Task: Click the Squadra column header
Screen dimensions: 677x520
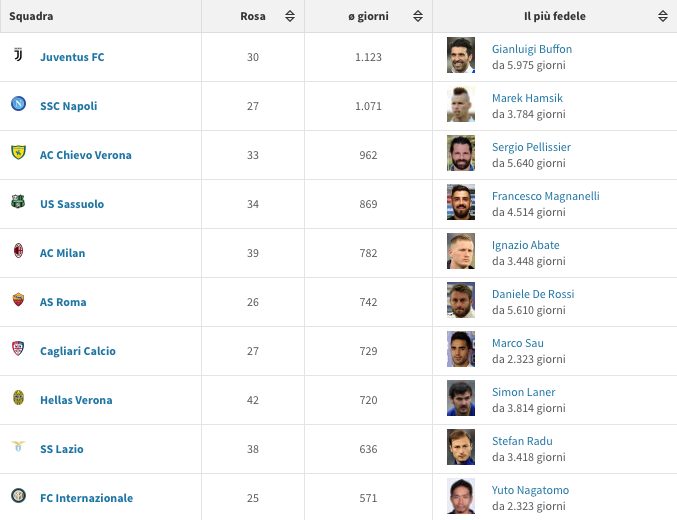Action: 31,17
